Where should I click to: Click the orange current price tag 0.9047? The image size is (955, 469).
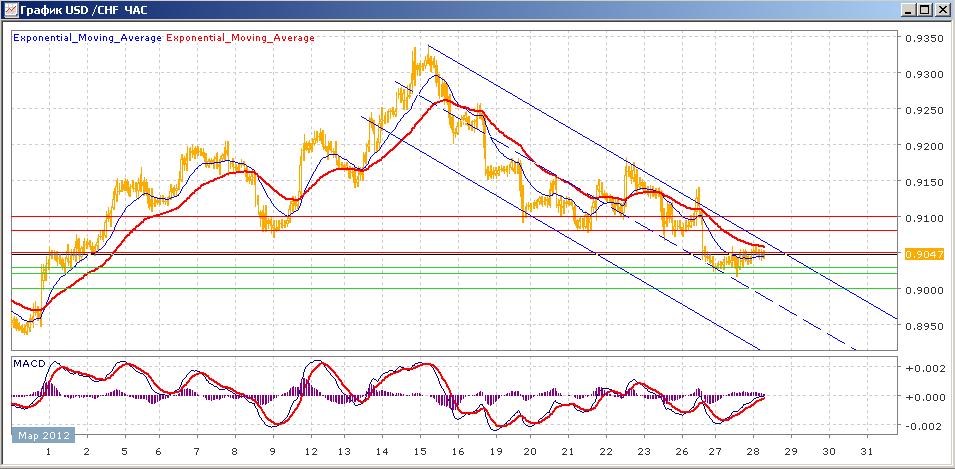925,255
